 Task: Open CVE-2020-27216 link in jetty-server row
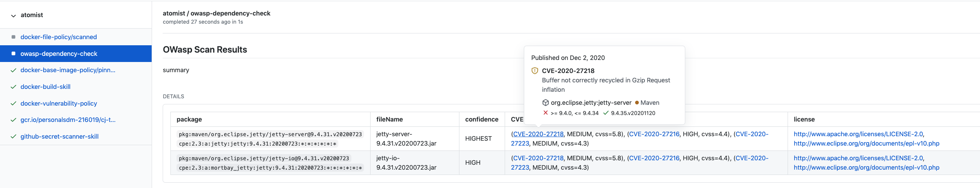654,134
